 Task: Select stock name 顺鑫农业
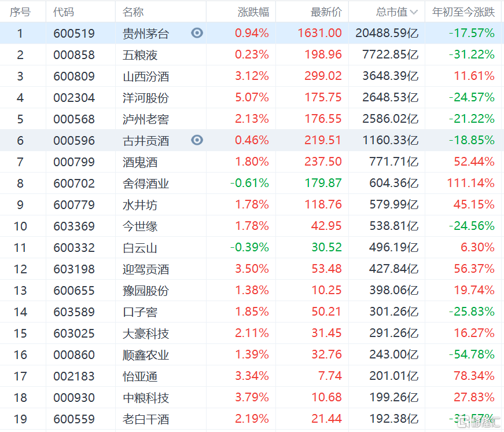coord(146,355)
